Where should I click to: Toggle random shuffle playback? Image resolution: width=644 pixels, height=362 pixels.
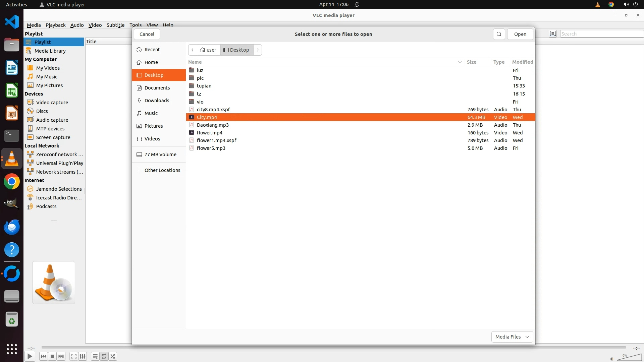tap(113, 356)
